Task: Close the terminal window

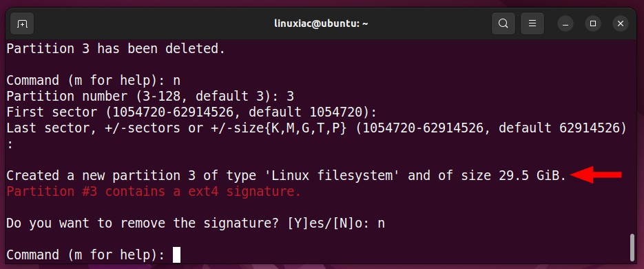Action: 620,24
